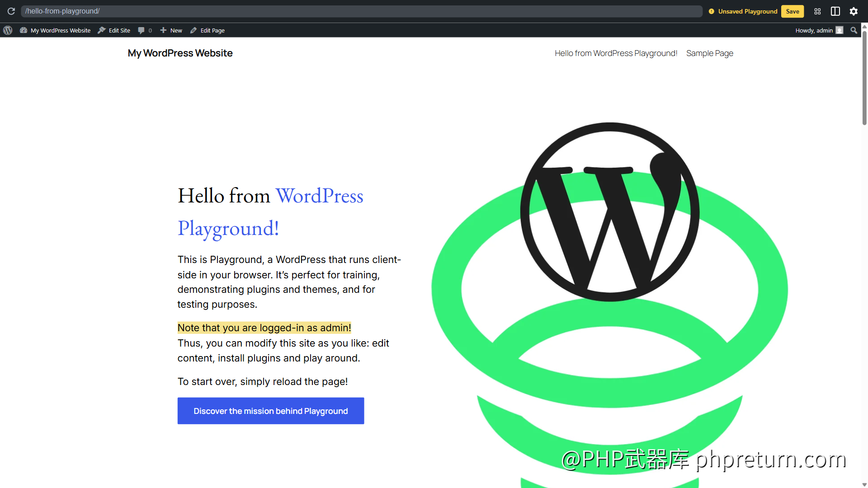
Task: Click the admin avatar icon
Action: pos(840,30)
